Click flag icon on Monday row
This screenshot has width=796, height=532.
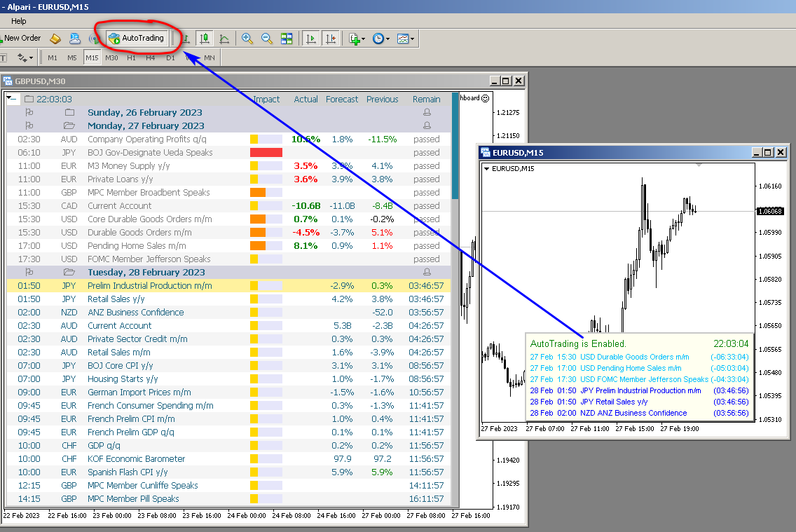tap(29, 125)
